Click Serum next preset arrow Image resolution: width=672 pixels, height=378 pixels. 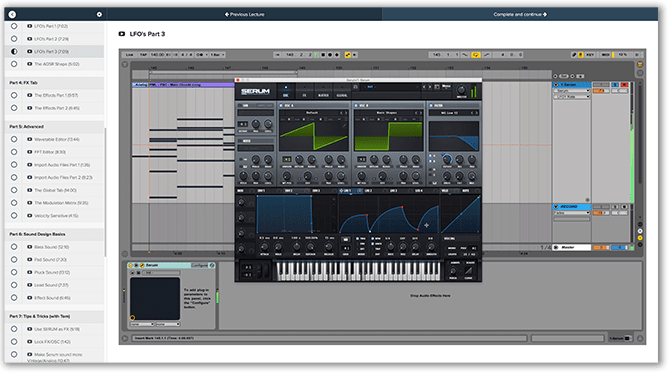pos(430,87)
